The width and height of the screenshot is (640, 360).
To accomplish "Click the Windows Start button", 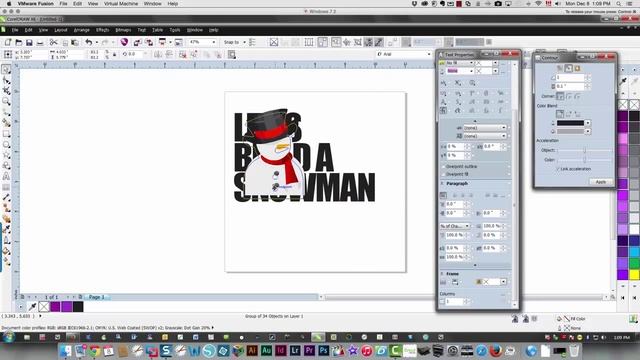I will 8,337.
